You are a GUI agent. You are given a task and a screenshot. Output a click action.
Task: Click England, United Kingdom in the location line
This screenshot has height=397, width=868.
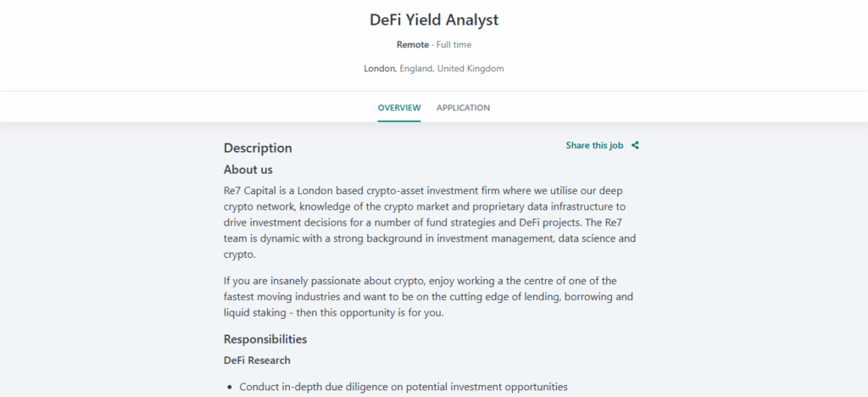[x=452, y=69]
